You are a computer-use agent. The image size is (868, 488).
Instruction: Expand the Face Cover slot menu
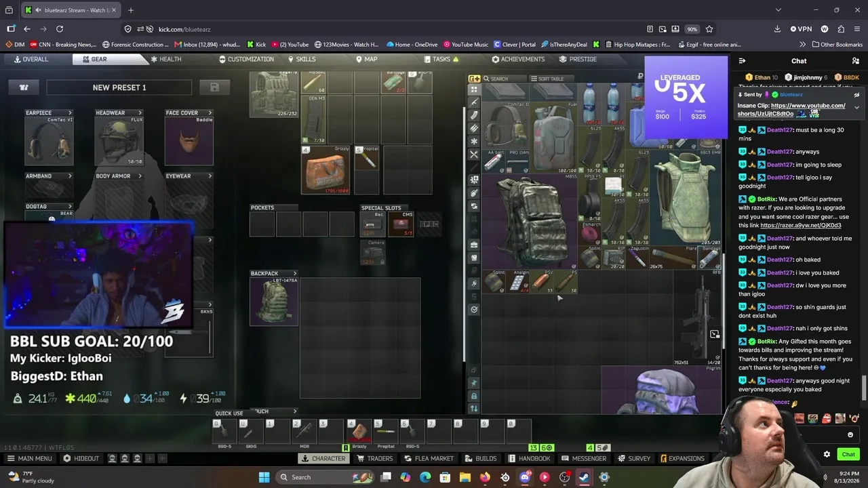click(x=210, y=113)
